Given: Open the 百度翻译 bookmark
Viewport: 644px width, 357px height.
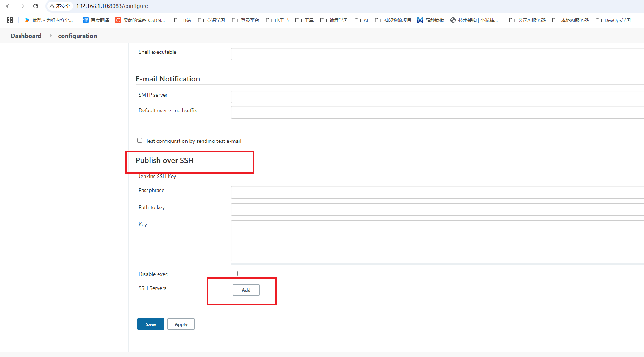Looking at the screenshot, I should 96,20.
